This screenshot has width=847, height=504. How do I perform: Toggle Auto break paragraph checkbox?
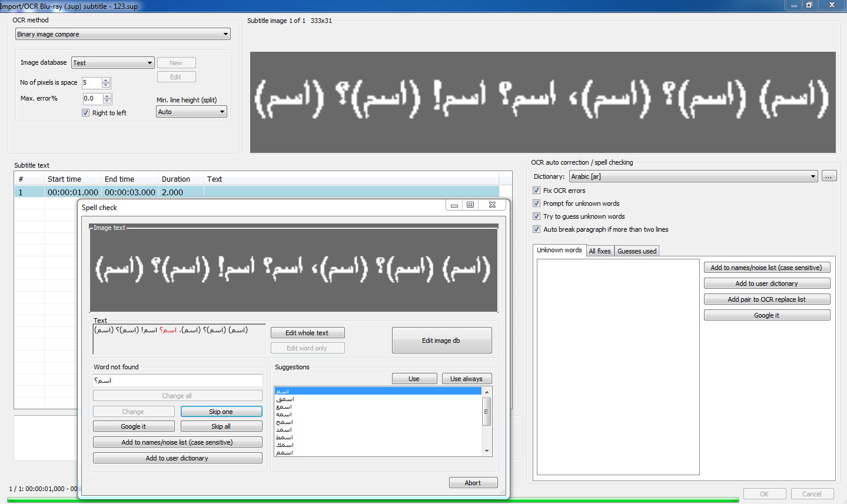click(536, 229)
